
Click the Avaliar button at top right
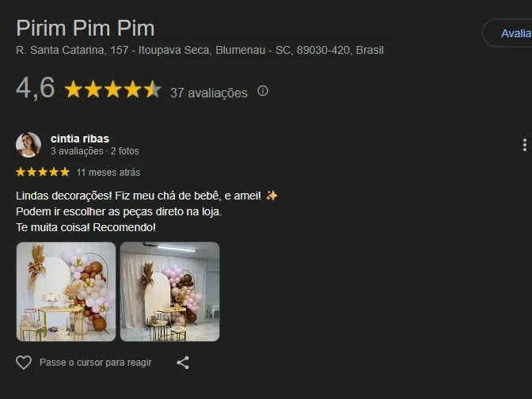tap(507, 33)
